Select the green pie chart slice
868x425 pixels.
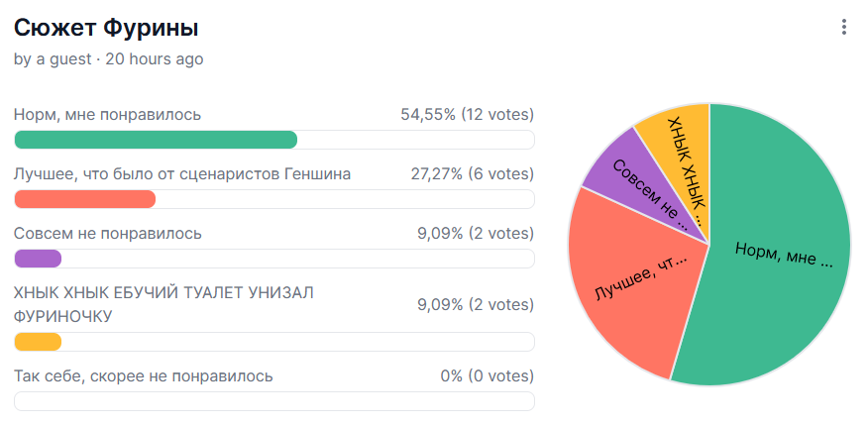coord(783,258)
